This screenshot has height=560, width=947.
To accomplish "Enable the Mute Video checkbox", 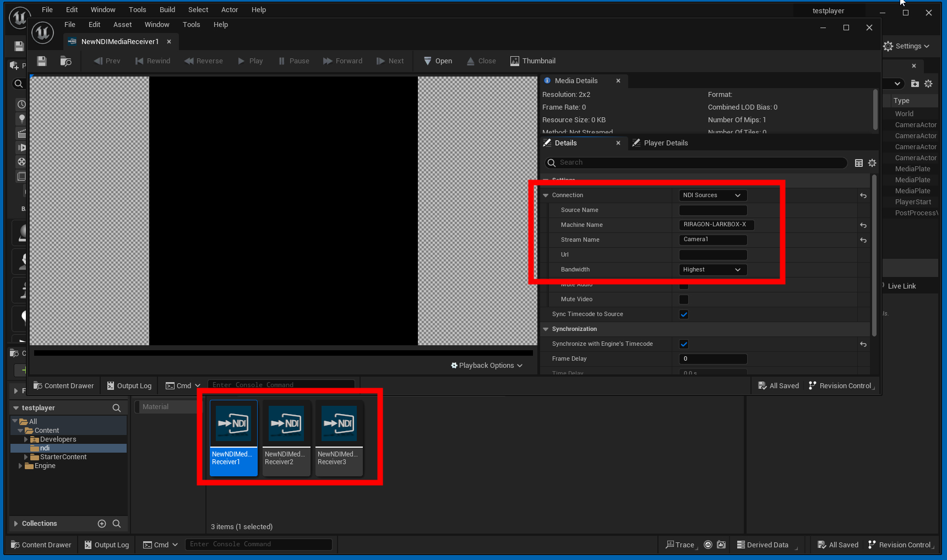I will pos(684,300).
